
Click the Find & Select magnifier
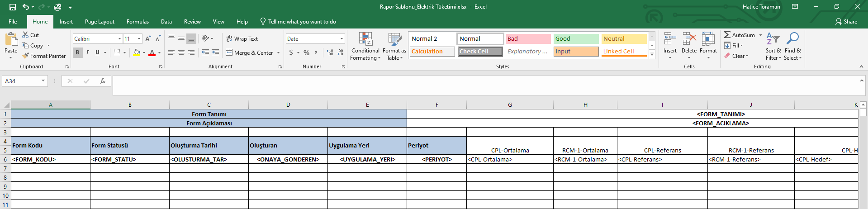point(792,39)
